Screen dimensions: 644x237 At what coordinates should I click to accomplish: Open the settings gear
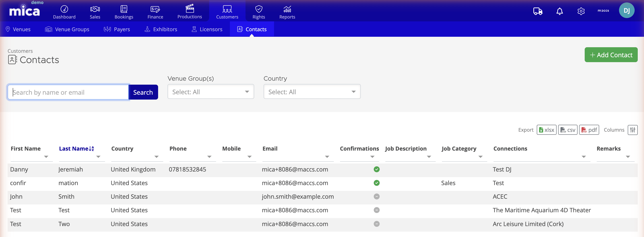[x=581, y=11]
